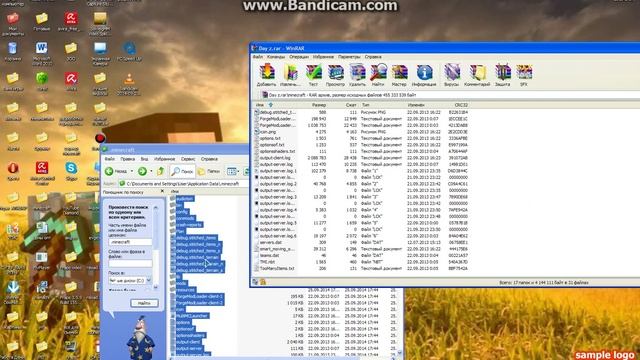The image size is (640, 360).
Task: Click the green Forward arrow in Explorer
Action: [142, 171]
